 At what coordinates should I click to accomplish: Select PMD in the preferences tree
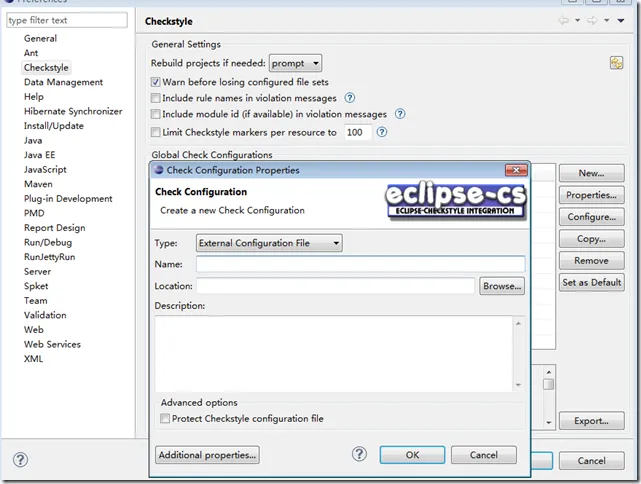[x=34, y=213]
